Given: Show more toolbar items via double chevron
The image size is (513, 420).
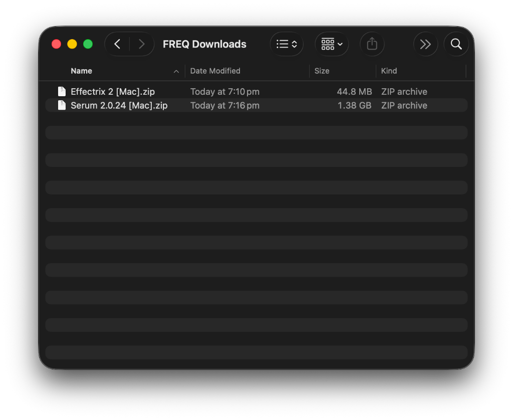Looking at the screenshot, I should 425,44.
